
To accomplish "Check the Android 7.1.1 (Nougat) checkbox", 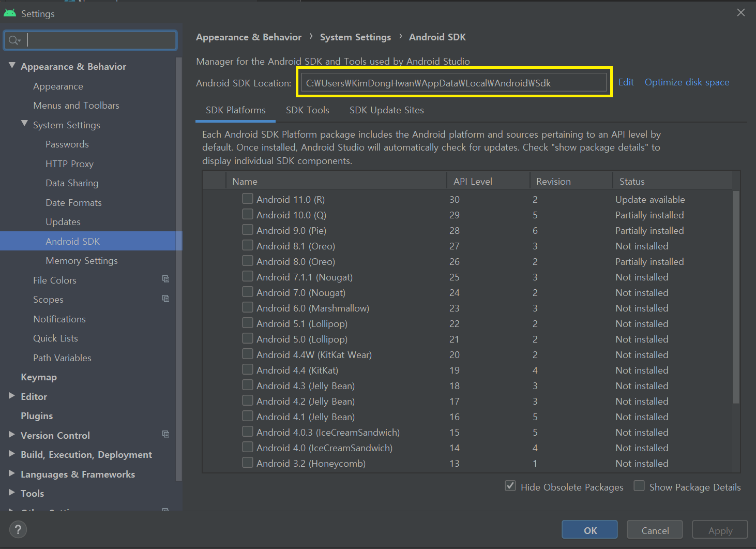I will (248, 276).
